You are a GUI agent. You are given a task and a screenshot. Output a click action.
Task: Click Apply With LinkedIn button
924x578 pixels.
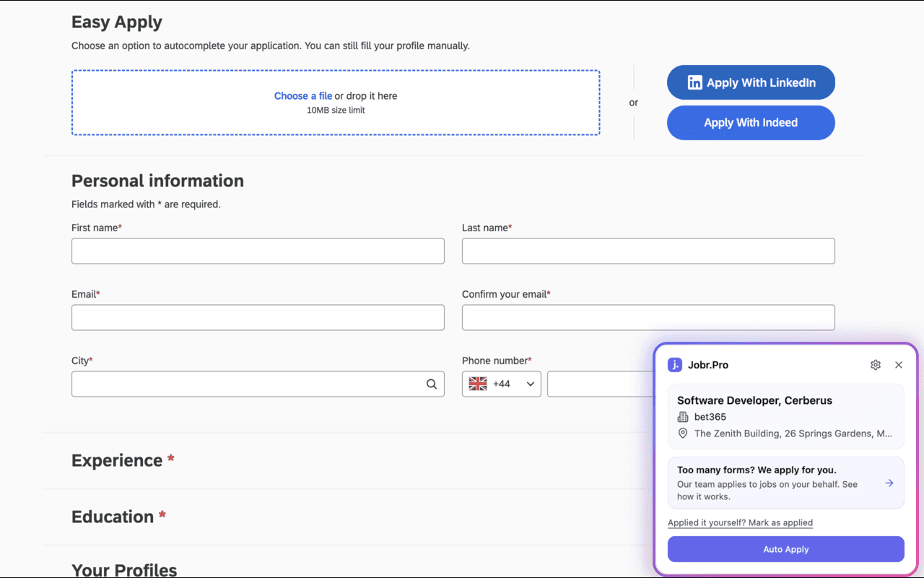pos(751,82)
